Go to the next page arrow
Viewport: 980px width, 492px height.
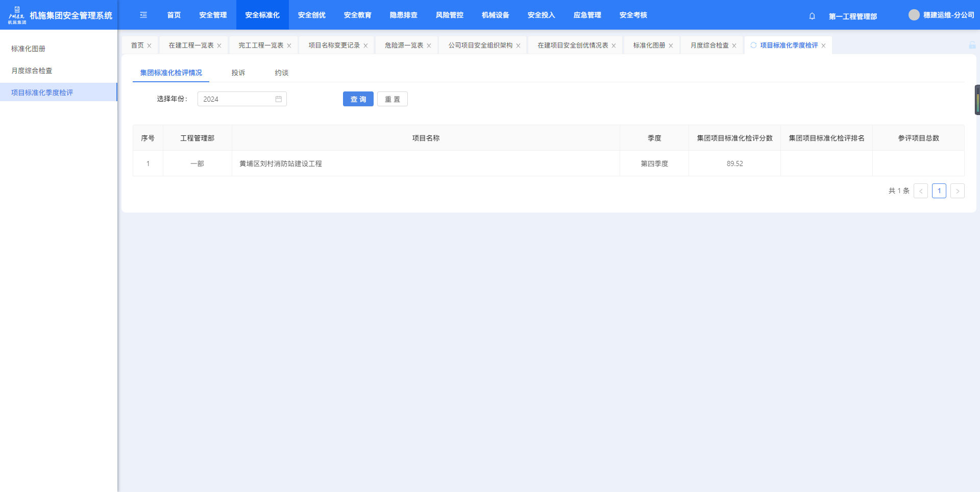(957, 191)
